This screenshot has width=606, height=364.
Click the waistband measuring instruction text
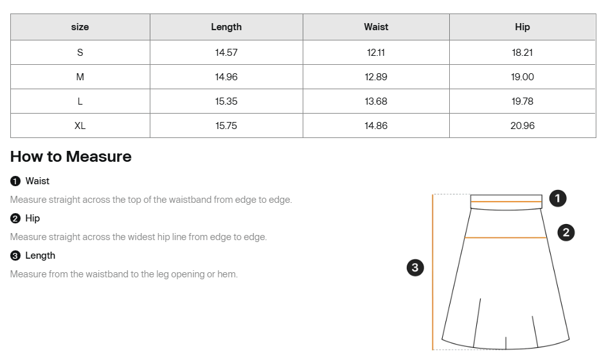(x=151, y=200)
